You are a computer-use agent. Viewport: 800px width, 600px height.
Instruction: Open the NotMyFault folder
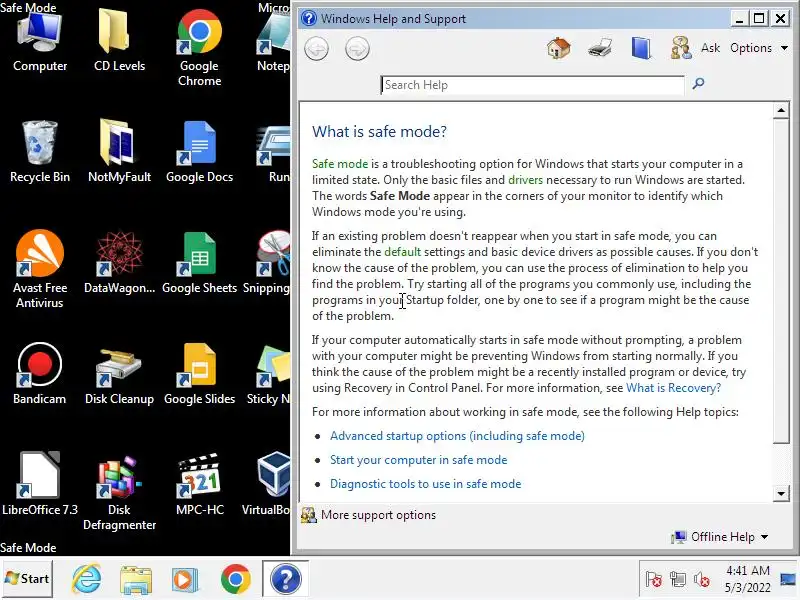[119, 152]
